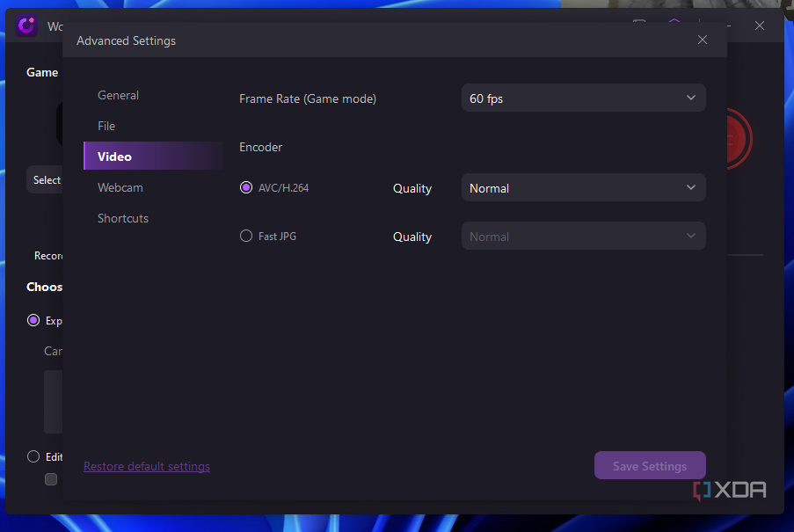Click Restore default settings link

(x=147, y=466)
